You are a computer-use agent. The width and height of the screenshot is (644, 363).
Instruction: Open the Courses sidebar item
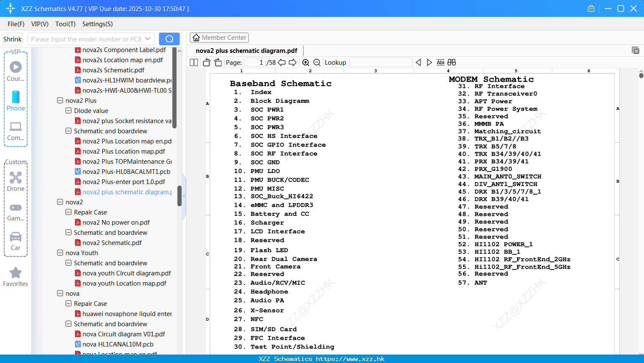(16, 71)
